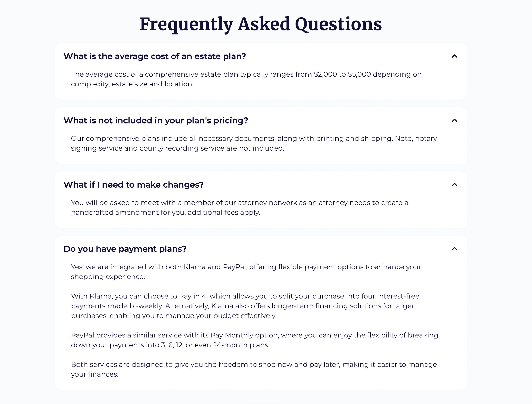
Task: Click the chevron beside plan's pricing question
Action: click(454, 121)
